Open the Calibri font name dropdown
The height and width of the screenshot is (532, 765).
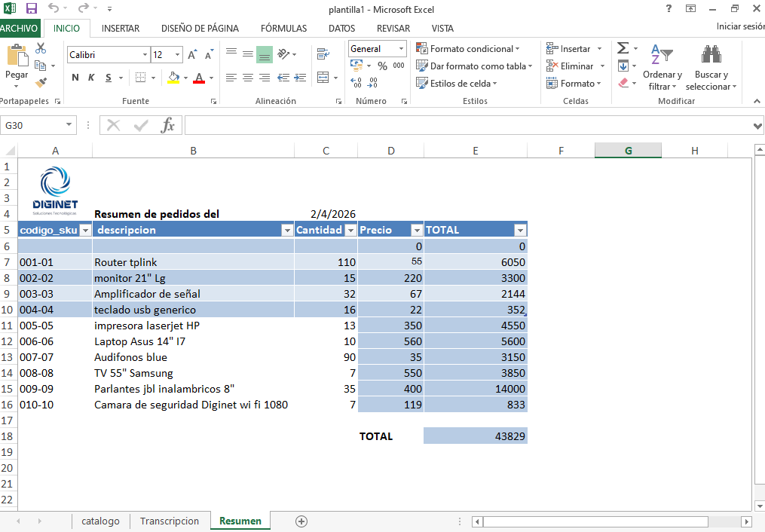145,54
